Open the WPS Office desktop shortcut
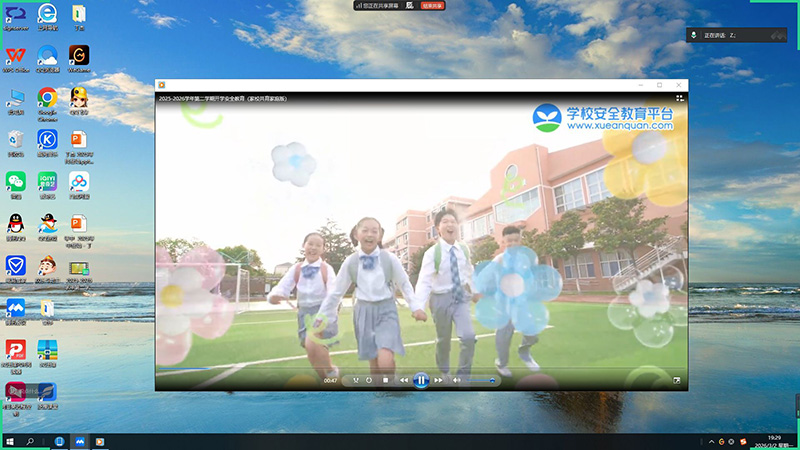This screenshot has height=450, width=800. pos(15,55)
